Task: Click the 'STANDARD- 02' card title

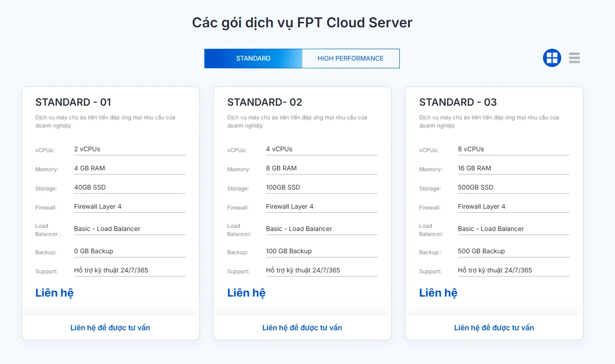Action: (265, 102)
